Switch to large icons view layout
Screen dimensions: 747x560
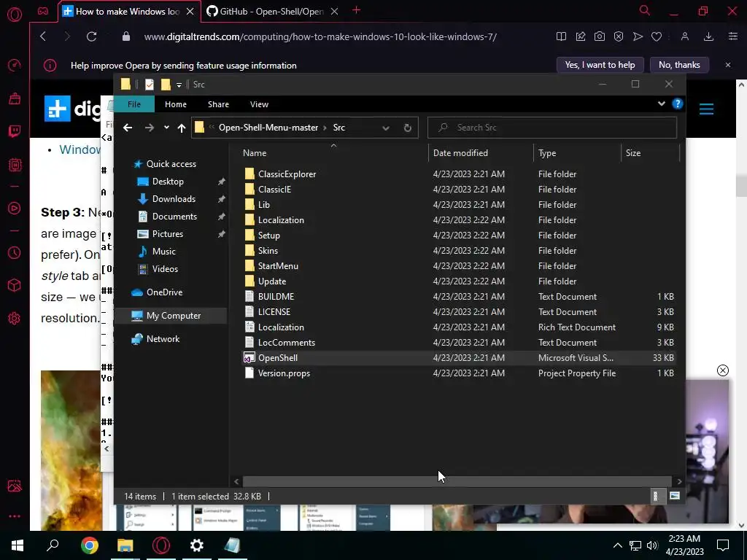[x=675, y=496]
